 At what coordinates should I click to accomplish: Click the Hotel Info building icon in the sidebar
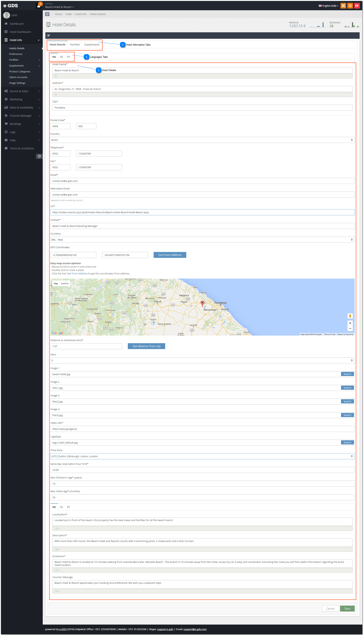(6, 40)
